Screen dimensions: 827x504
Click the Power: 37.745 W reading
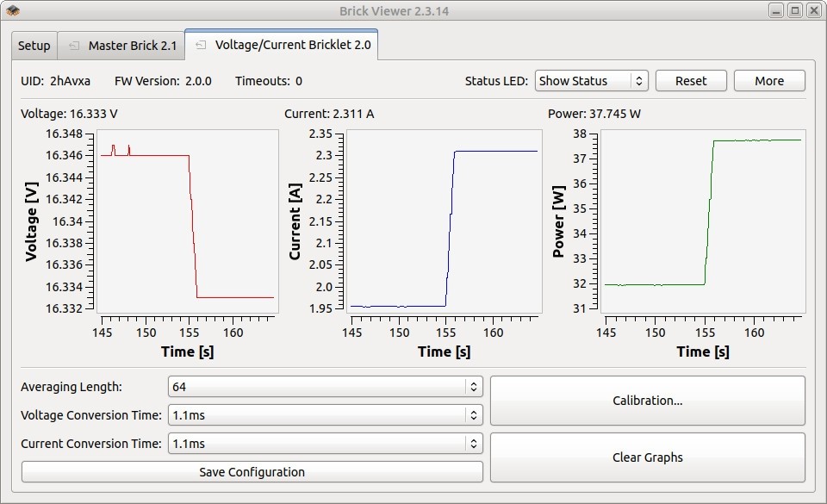(x=594, y=114)
